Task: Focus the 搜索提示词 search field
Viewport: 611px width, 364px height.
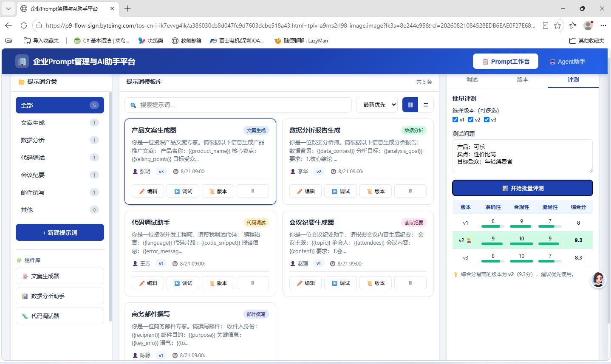Action: click(x=238, y=105)
